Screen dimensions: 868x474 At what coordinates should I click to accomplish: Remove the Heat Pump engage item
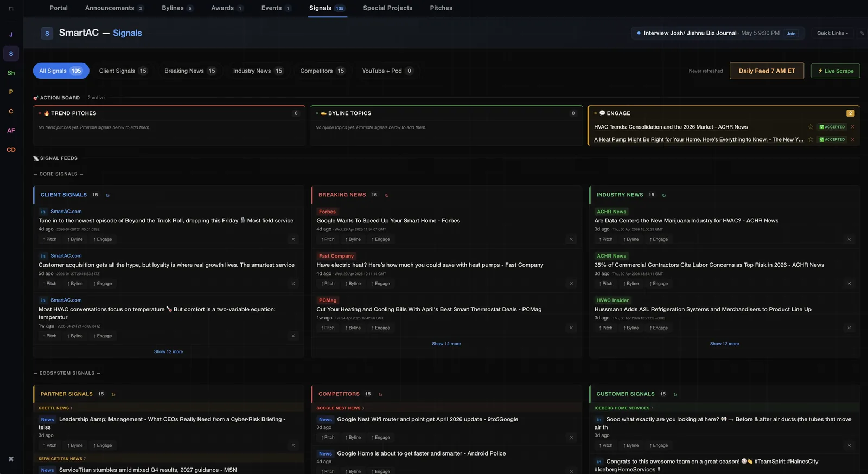(852, 139)
